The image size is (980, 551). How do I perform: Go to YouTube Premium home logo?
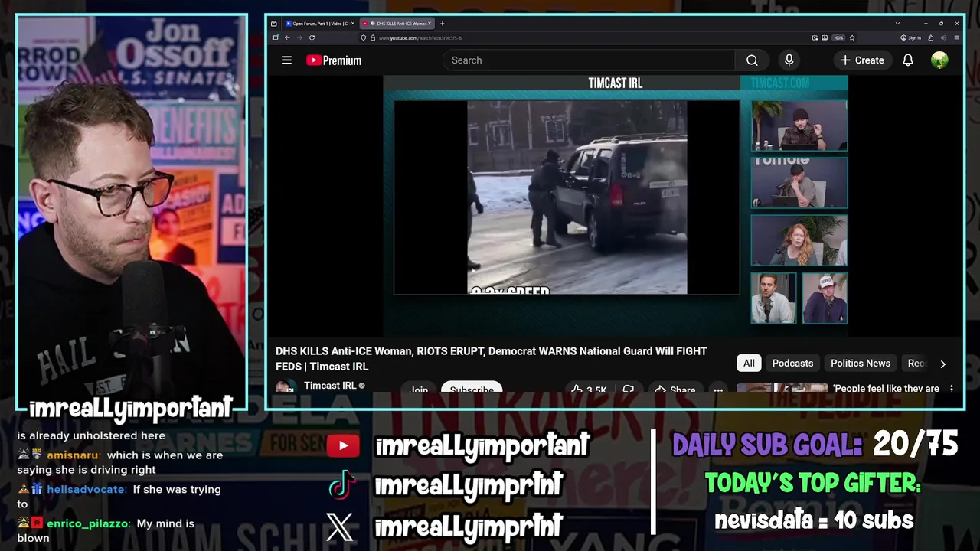334,60
